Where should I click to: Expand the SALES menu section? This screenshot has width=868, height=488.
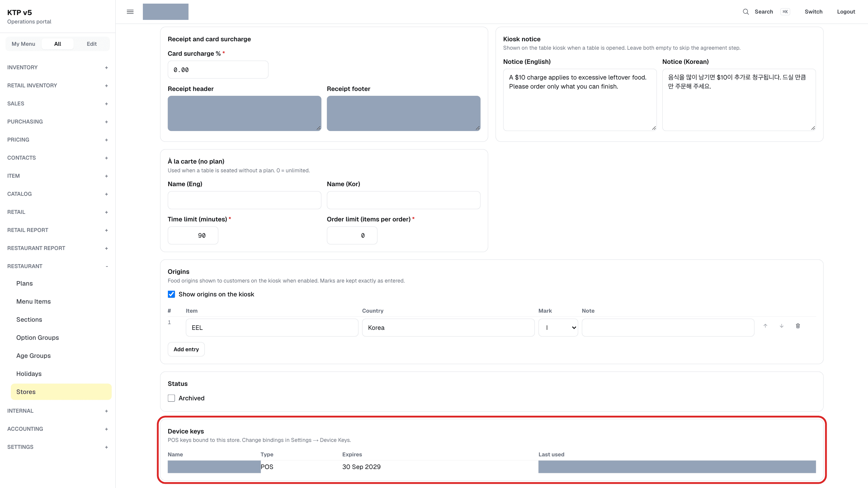coord(58,104)
